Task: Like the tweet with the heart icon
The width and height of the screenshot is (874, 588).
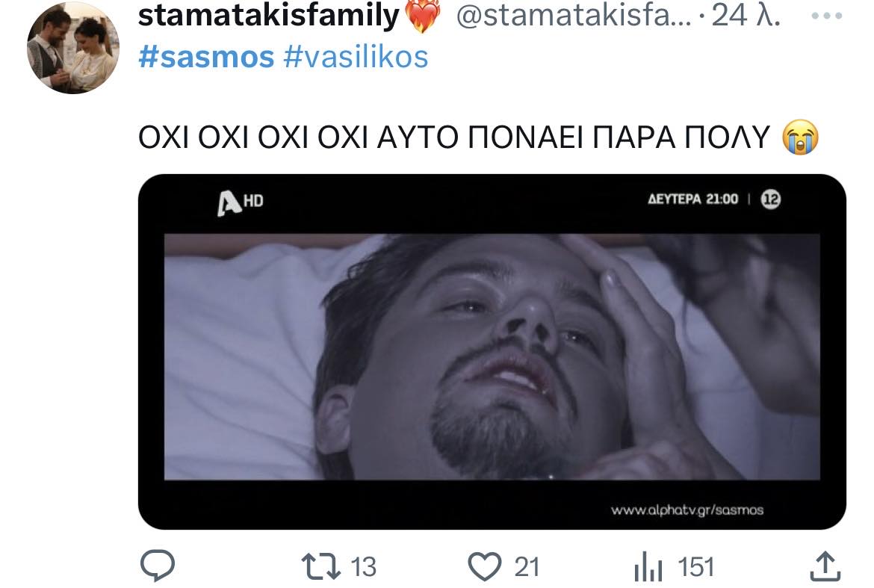Action: [486, 566]
